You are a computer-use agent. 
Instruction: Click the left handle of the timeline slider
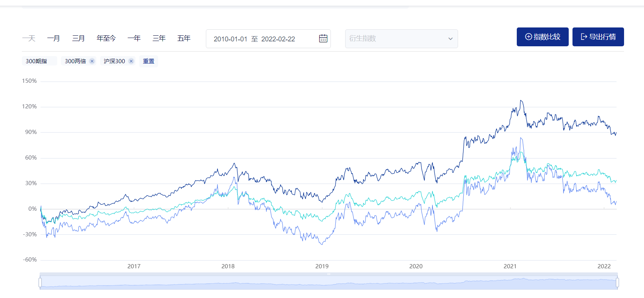(x=40, y=282)
